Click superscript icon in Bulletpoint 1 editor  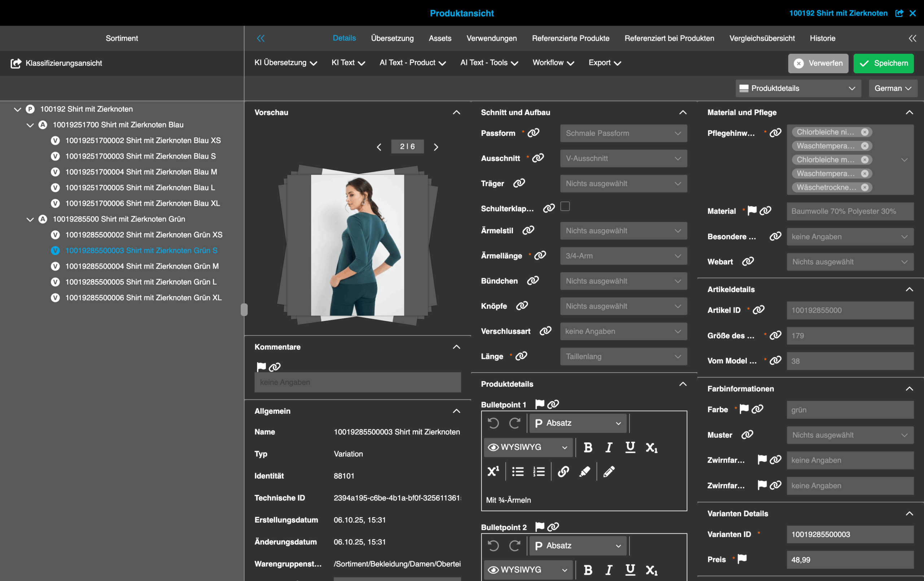(493, 472)
